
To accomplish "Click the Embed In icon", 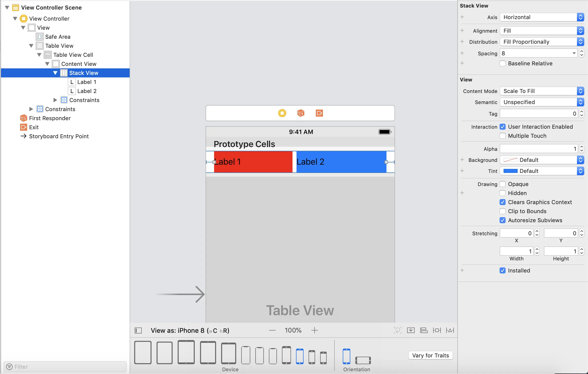I will click(x=411, y=330).
